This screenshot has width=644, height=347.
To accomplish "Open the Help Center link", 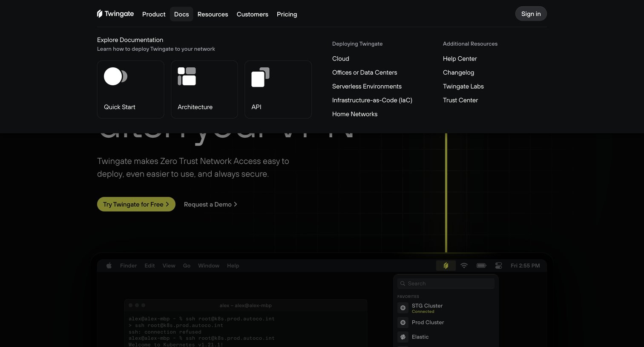I will (460, 58).
